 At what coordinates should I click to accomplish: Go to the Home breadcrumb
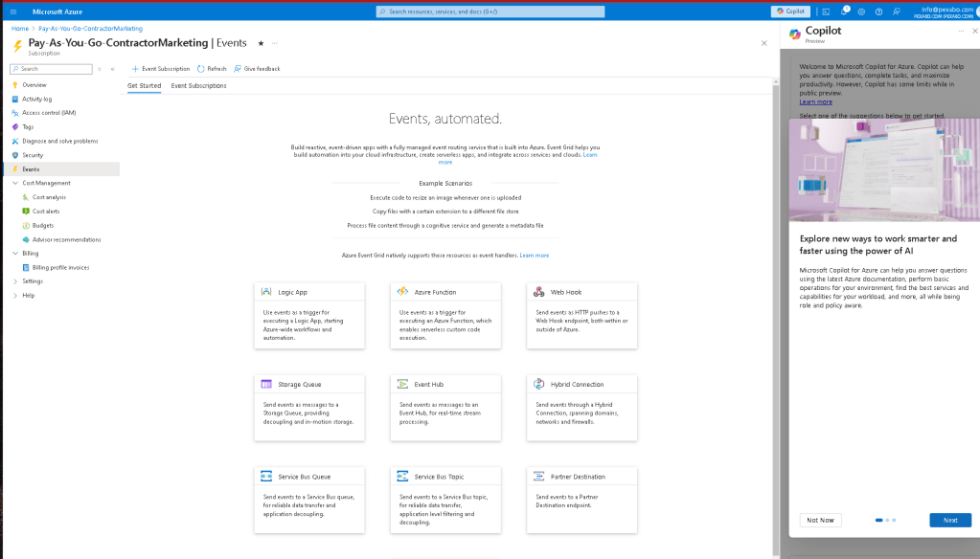click(x=20, y=28)
